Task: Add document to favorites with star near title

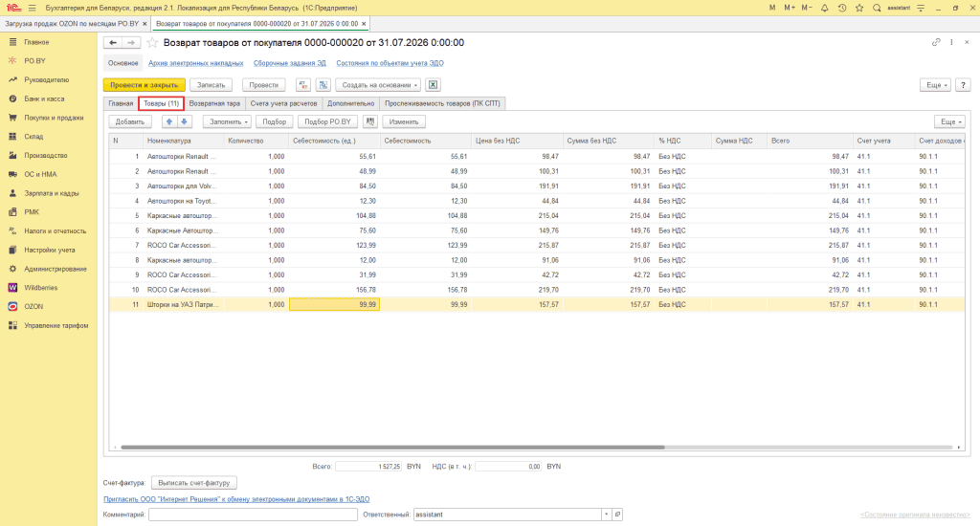Action: click(152, 42)
